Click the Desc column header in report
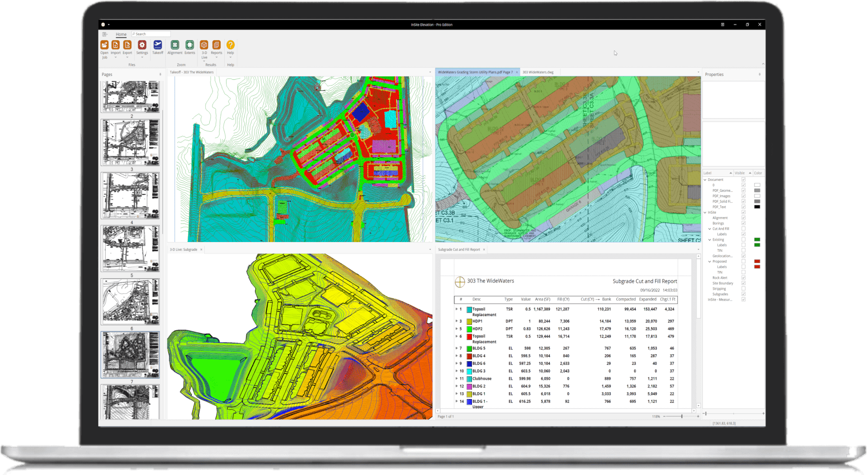The width and height of the screenshot is (868, 475). [476, 299]
